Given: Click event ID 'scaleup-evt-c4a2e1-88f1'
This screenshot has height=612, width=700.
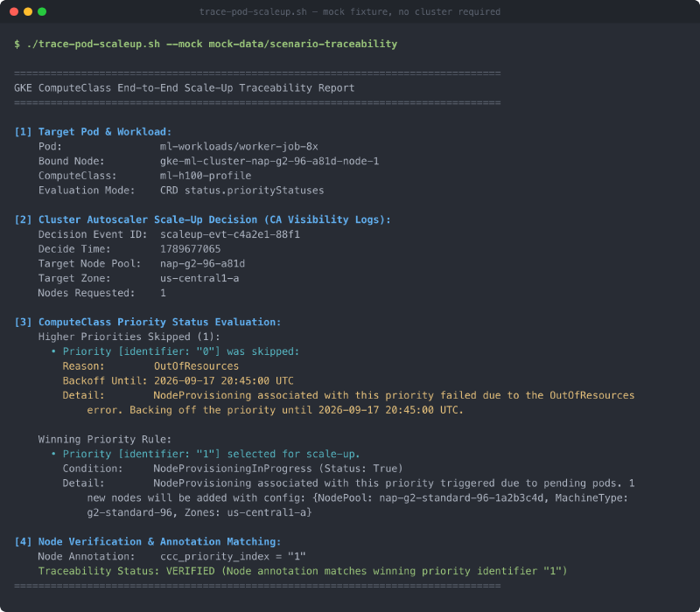Looking at the screenshot, I should (x=230, y=234).
